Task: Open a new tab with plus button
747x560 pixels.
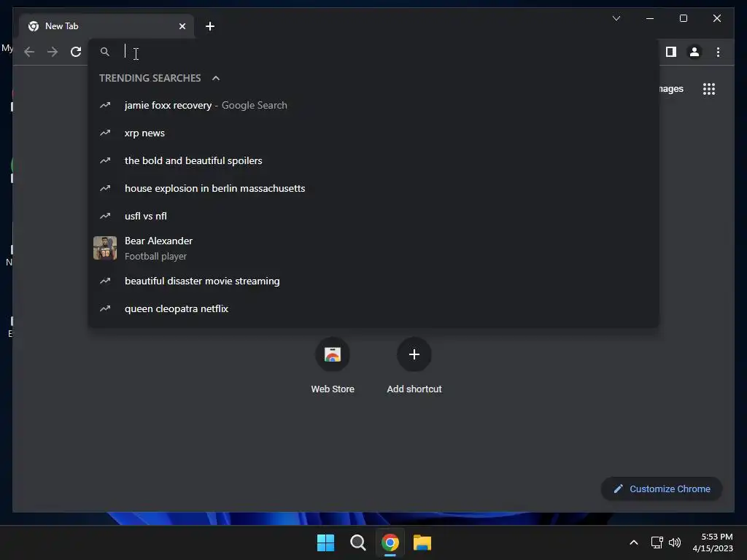Action: [210, 26]
